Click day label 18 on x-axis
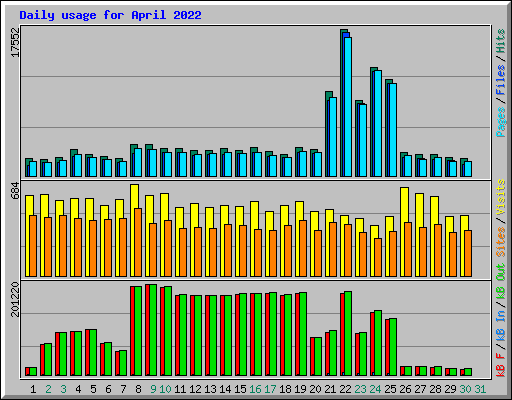 pyautogui.click(x=285, y=389)
